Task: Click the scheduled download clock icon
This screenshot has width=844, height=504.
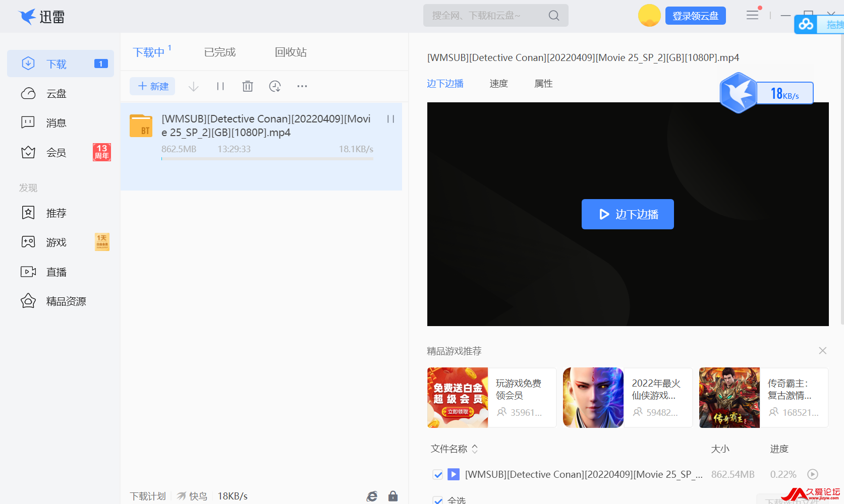Action: click(275, 86)
